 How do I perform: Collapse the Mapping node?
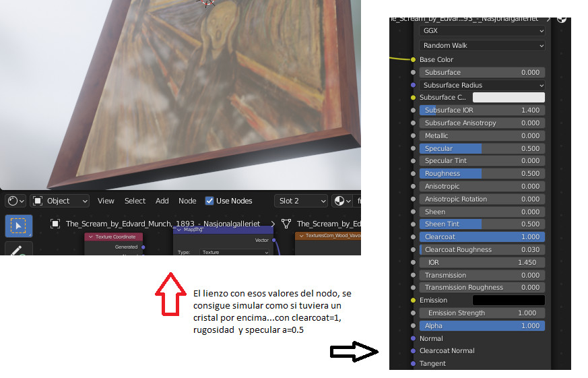coord(179,230)
